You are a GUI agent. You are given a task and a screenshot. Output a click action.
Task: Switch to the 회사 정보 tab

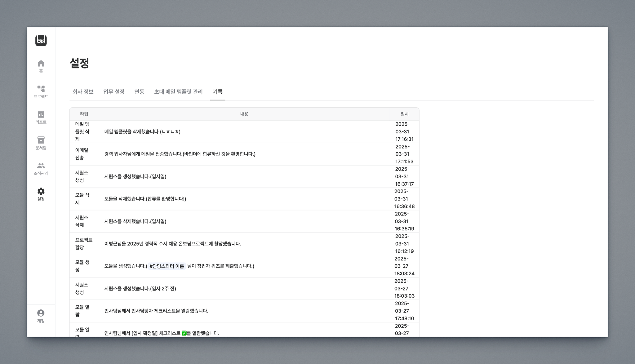click(x=83, y=92)
